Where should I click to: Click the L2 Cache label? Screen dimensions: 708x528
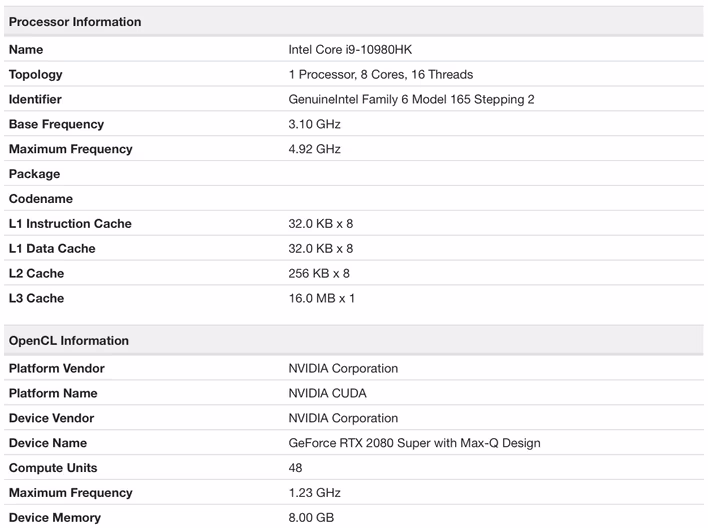point(36,273)
